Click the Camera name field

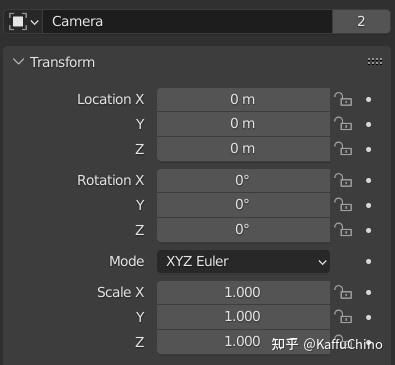tap(188, 22)
